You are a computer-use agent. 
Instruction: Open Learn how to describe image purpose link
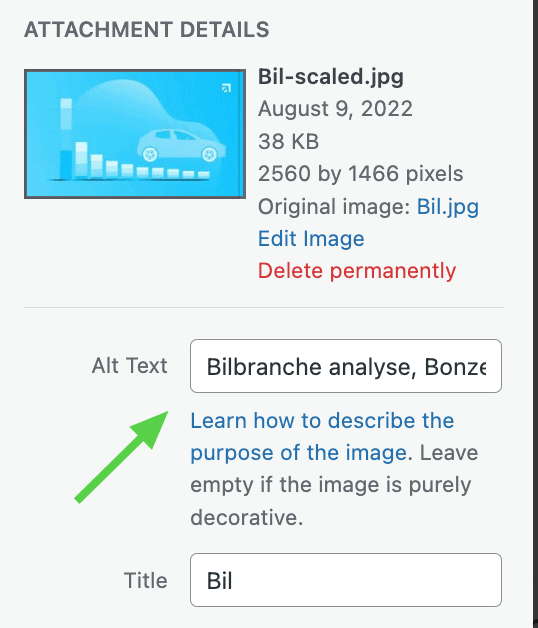322,437
